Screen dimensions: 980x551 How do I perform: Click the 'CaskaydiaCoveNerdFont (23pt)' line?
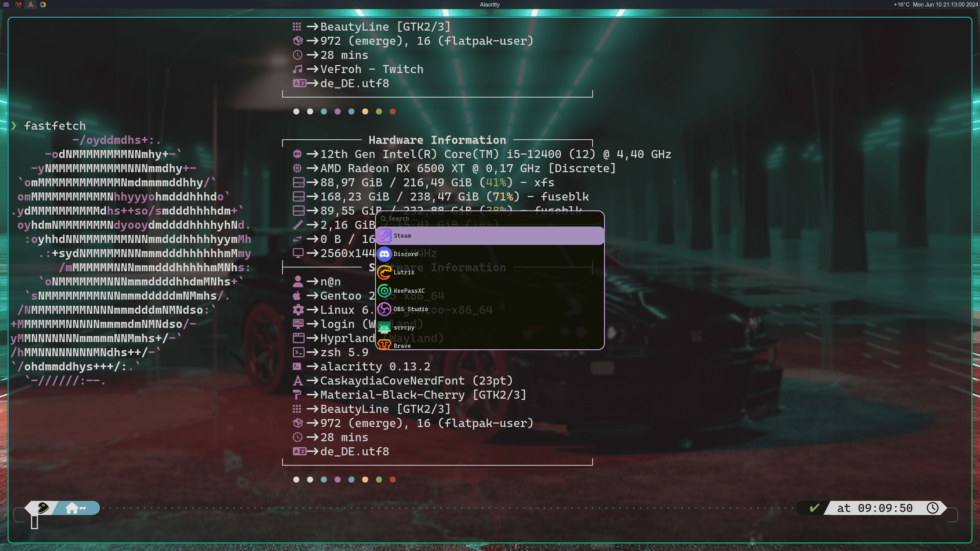[x=416, y=381]
